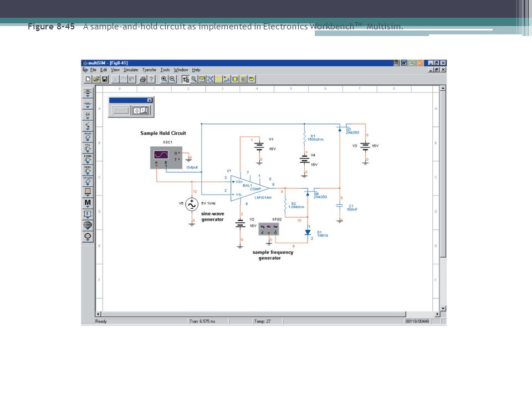Open the Indicators component bin
This screenshot has width=532, height=399.
tap(88, 192)
